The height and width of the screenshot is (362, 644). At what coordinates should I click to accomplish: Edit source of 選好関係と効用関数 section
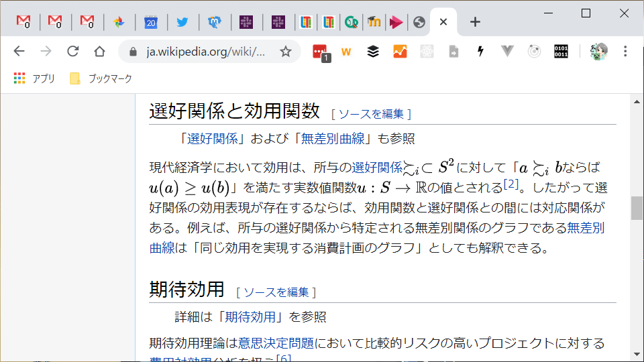coord(371,114)
